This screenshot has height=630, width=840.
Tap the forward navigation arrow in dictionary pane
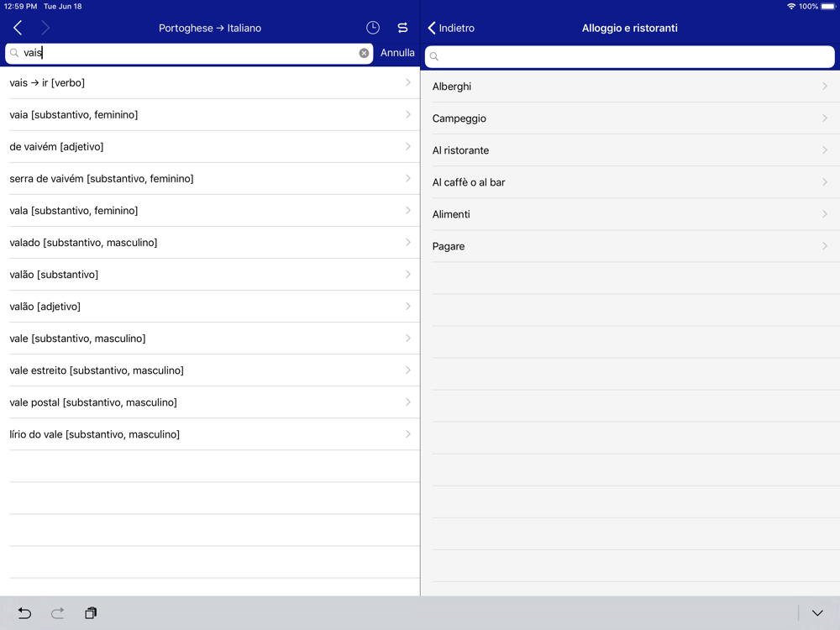point(45,28)
